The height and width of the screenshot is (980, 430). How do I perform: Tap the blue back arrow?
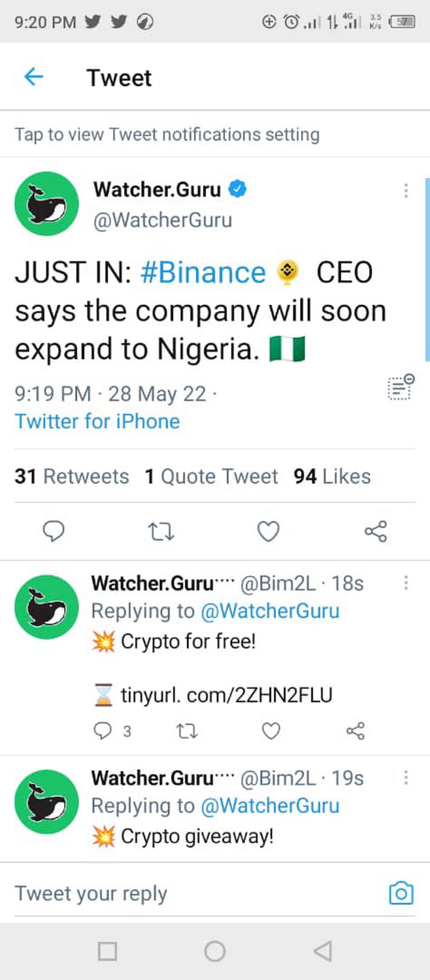pyautogui.click(x=34, y=77)
